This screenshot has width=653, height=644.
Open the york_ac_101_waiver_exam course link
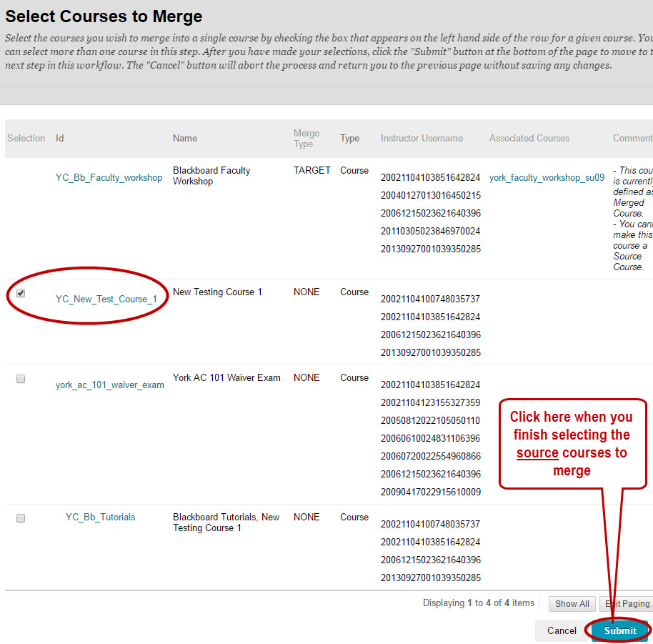110,385
